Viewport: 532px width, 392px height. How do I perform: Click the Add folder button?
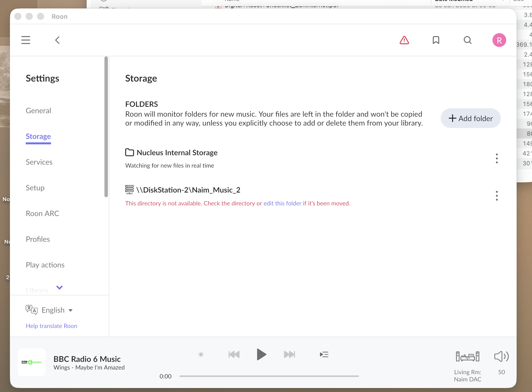[470, 118]
